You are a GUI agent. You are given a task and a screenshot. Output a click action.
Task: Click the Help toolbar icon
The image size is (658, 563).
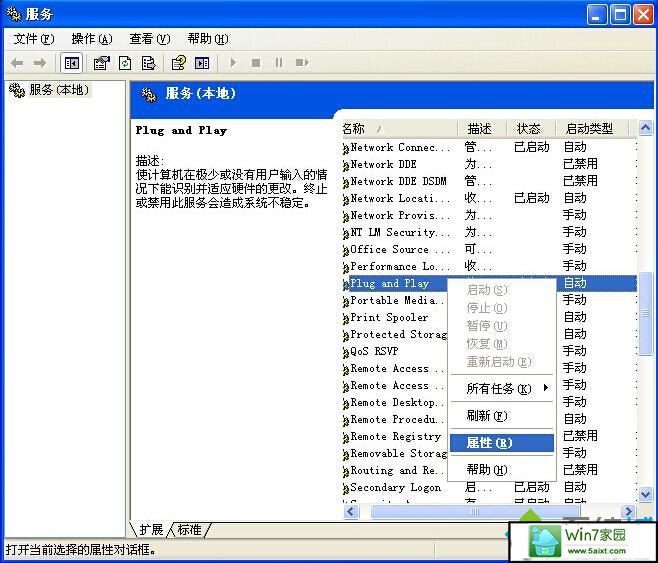pos(179,63)
